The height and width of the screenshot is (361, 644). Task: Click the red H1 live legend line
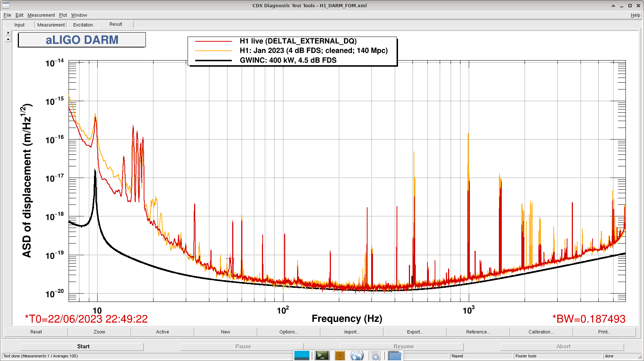[x=213, y=41]
